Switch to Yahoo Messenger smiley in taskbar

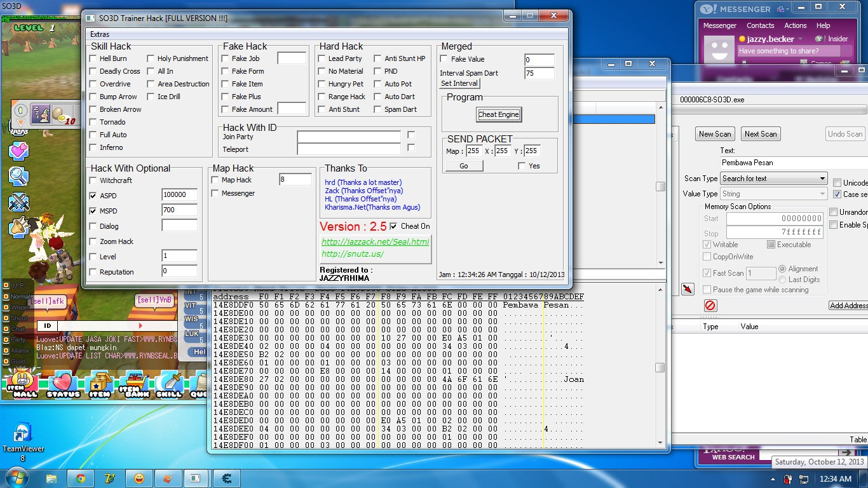click(139, 478)
